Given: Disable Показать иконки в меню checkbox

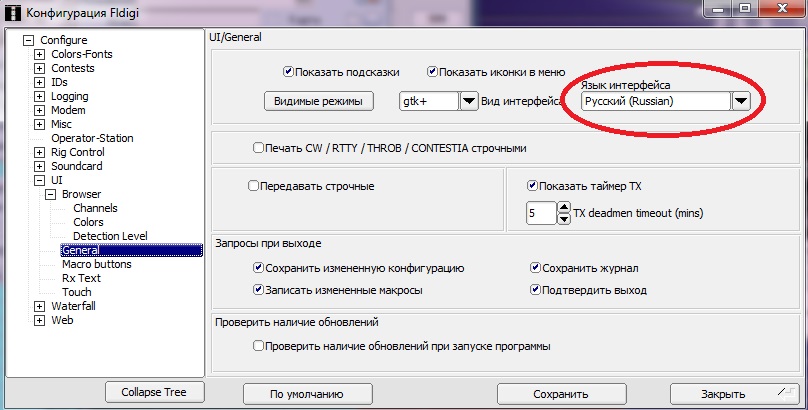Looking at the screenshot, I should 432,72.
